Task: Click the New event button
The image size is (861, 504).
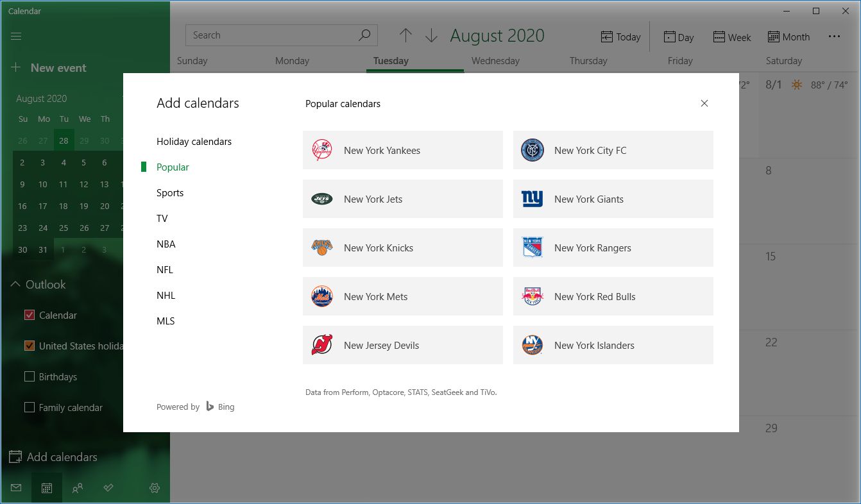Action: point(49,67)
